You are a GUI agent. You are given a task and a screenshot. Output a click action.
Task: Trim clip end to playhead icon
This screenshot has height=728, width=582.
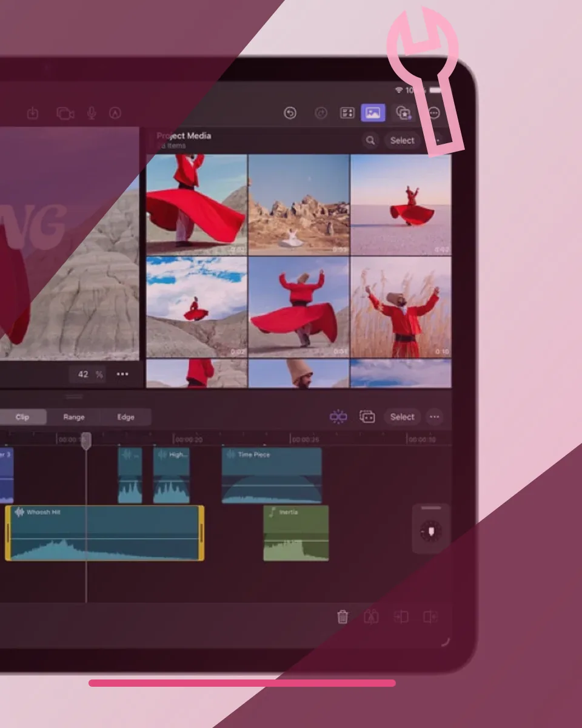(x=430, y=617)
